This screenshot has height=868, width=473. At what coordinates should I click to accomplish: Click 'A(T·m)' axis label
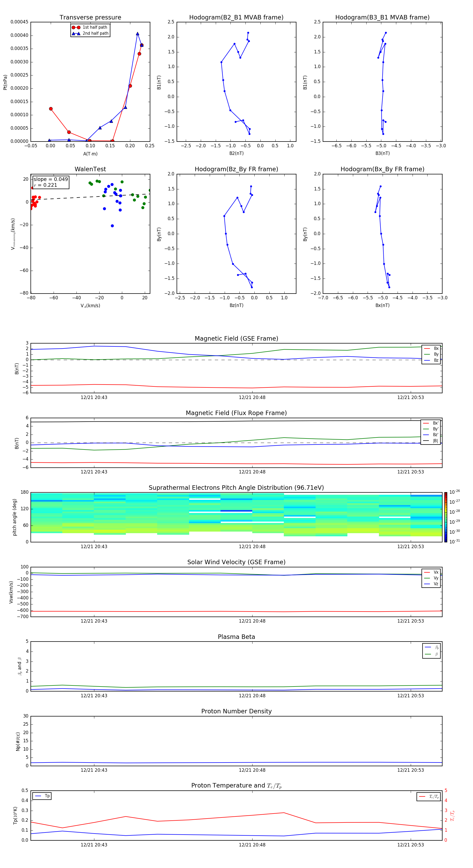90,154
